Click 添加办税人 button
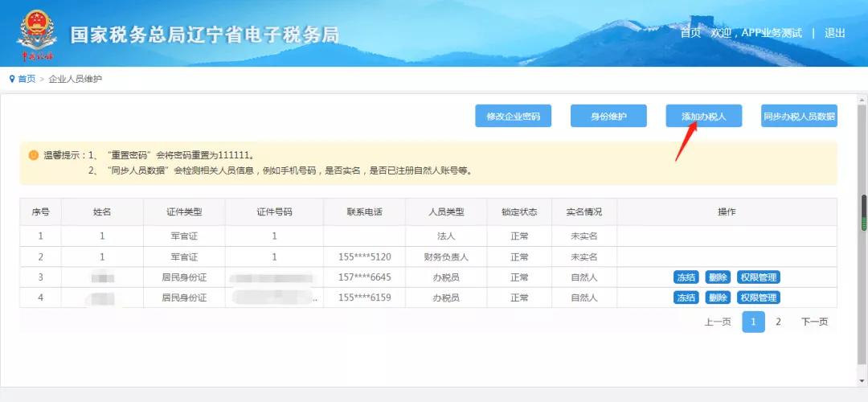The height and width of the screenshot is (402, 868). click(703, 117)
